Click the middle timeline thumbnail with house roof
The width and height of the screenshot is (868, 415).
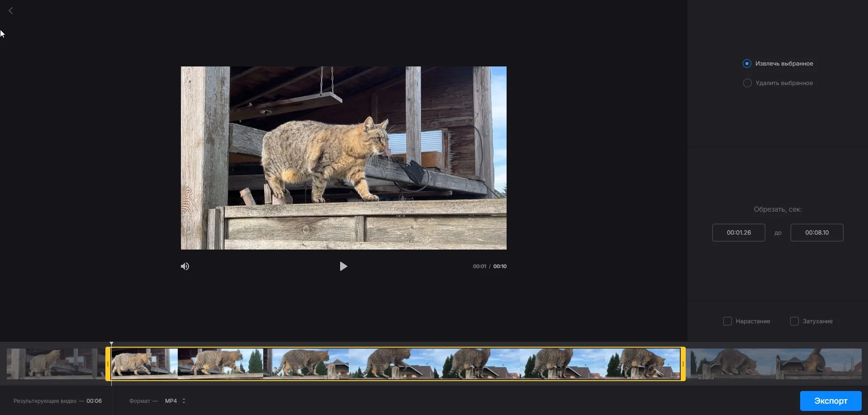pos(391,364)
